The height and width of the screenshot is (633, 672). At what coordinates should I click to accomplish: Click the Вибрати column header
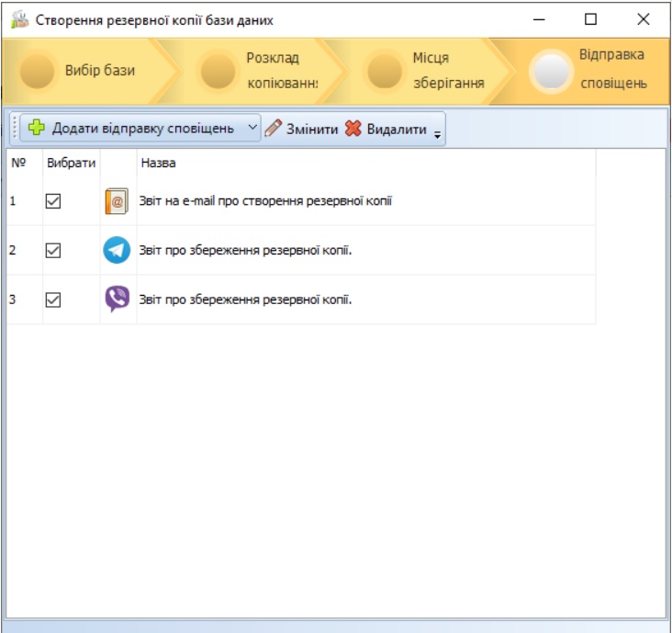71,163
